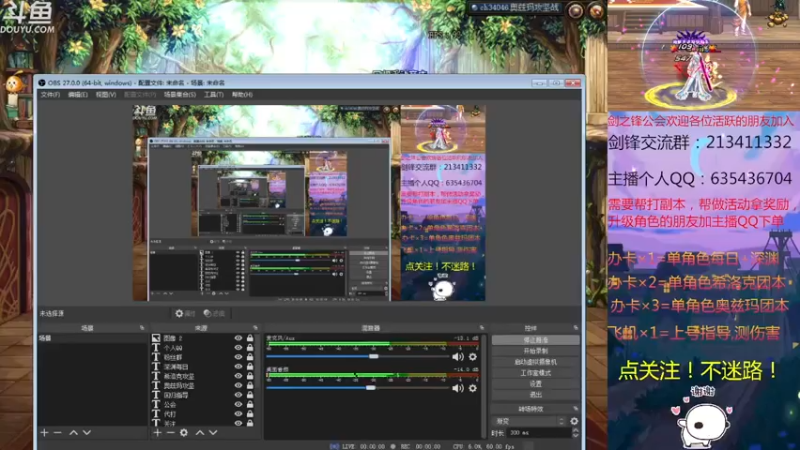This screenshot has height=450, width=800.
Task: Open the 编辑(E) menu
Action: 78,95
